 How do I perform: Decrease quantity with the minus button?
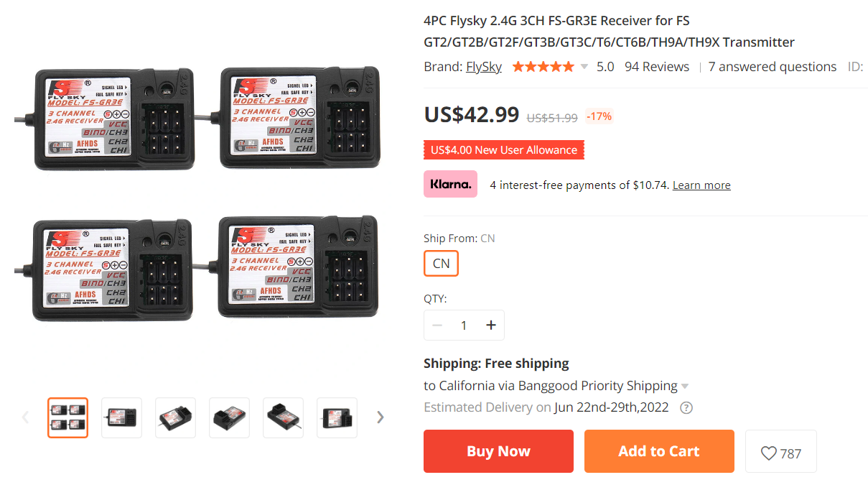[x=437, y=325]
